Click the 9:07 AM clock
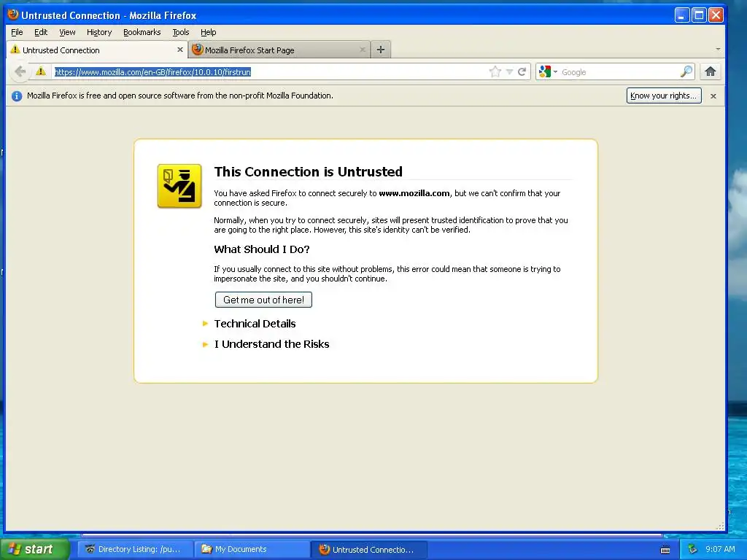The width and height of the screenshot is (747, 560). (720, 549)
